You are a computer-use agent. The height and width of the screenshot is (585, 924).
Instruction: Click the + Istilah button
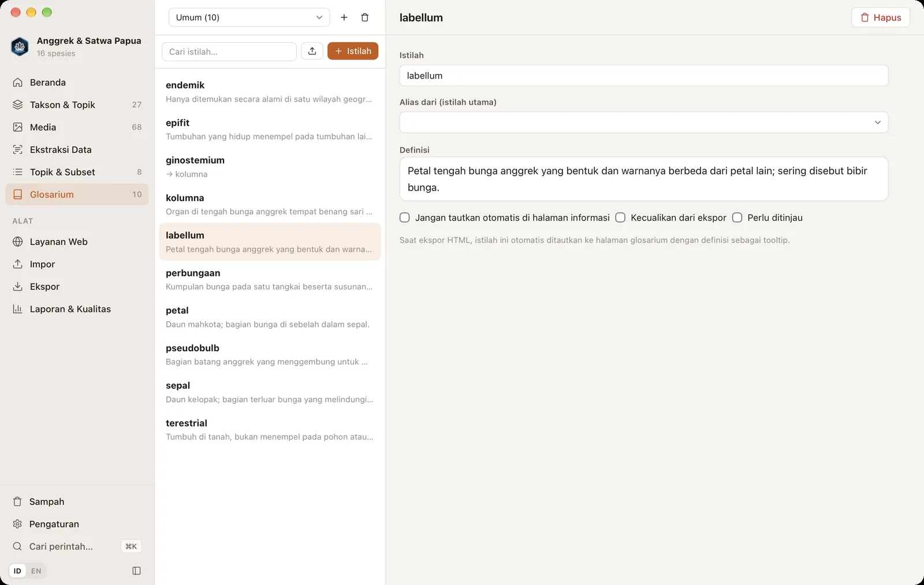pos(353,51)
